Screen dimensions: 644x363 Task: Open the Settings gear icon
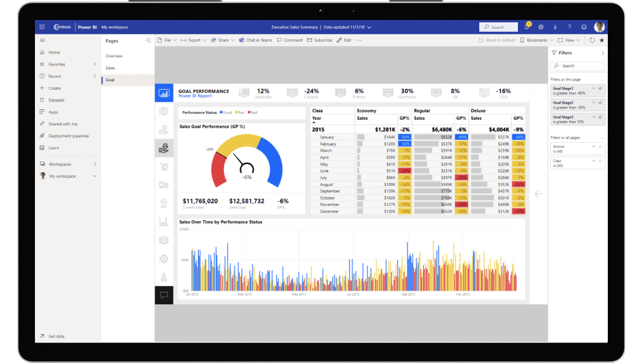pyautogui.click(x=541, y=27)
